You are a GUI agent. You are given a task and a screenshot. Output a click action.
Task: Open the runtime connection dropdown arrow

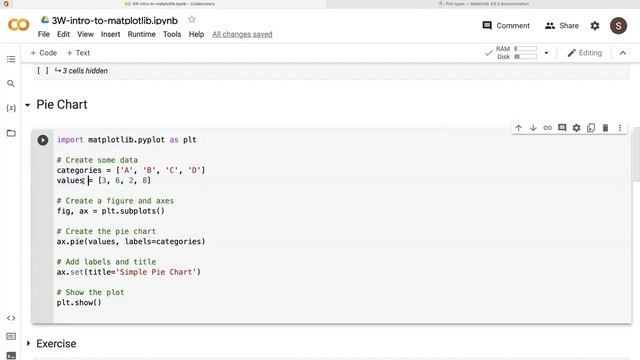click(x=546, y=53)
